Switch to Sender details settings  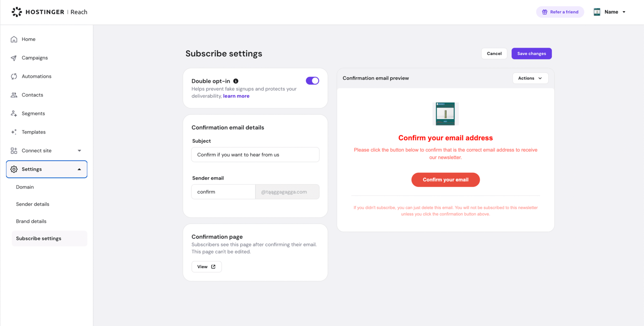pos(33,204)
